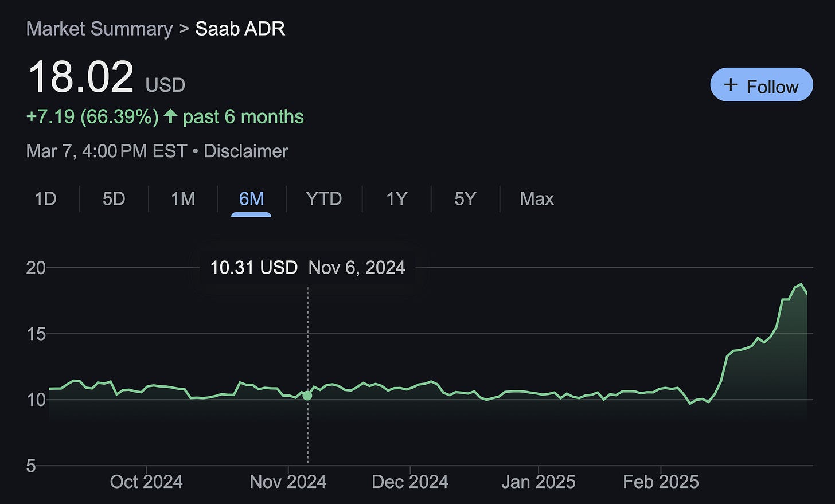Click the Jan 2025 axis label

click(538, 481)
